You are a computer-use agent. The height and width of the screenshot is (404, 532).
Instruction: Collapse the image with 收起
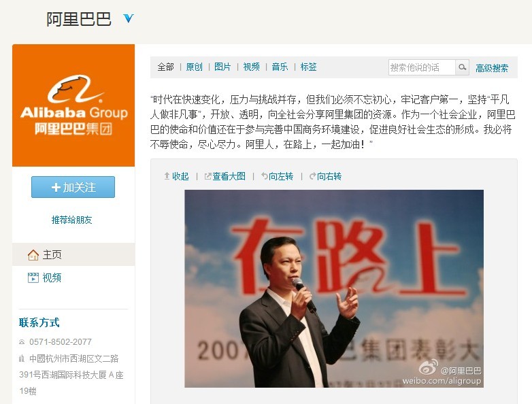point(176,176)
